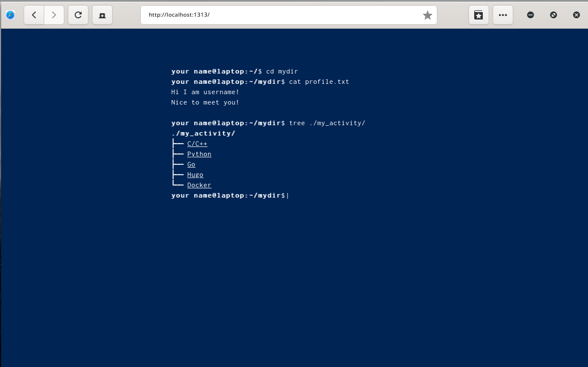Viewport: 588px width, 367px height.
Task: Click the ./my_activity/ tree heading
Action: click(x=202, y=133)
